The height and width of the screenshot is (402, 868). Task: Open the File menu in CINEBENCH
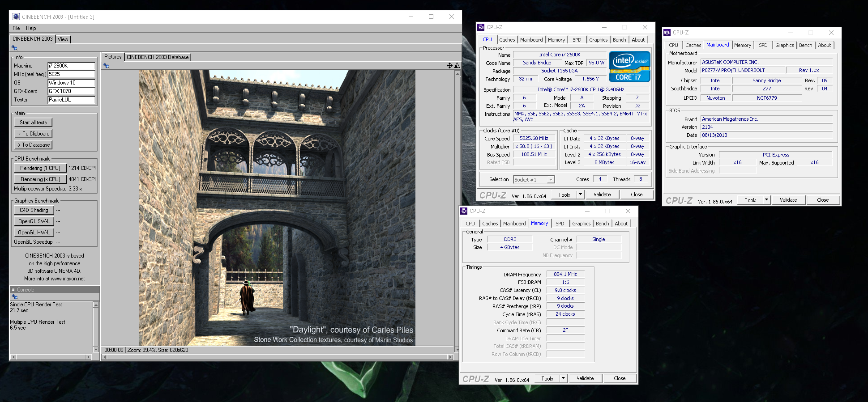click(x=16, y=28)
